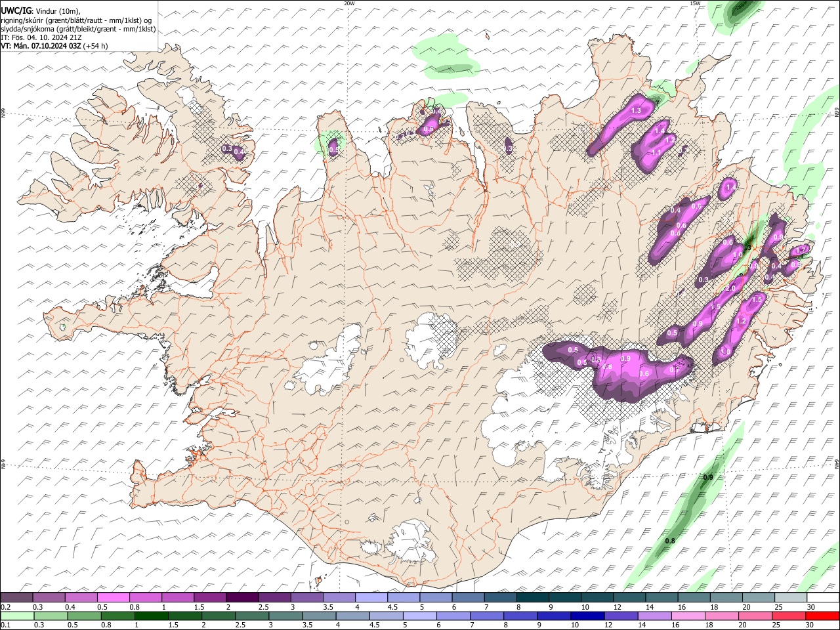Screen dimensions: 840x630
Task: Pick the pink 0.5 swatch in upper legend row
Action: (x=114, y=597)
